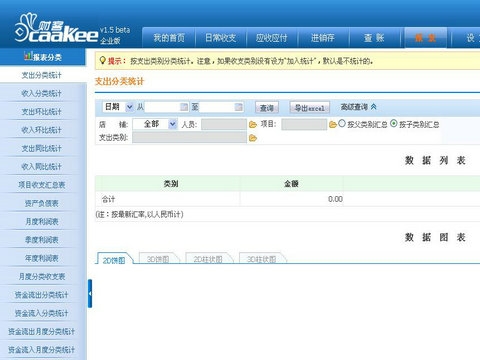Open 收入分类统计 in the sidebar
Viewport: 480px width, 360px height.
(x=42, y=94)
